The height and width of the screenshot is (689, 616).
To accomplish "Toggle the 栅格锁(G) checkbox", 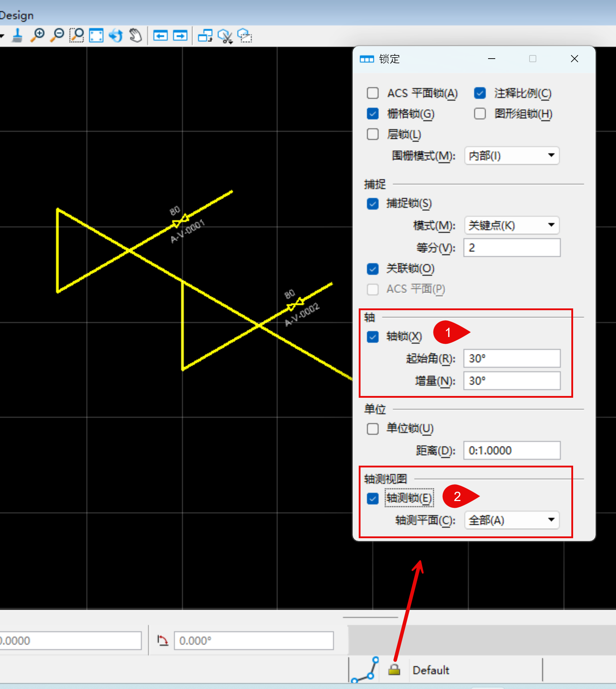I will (373, 114).
